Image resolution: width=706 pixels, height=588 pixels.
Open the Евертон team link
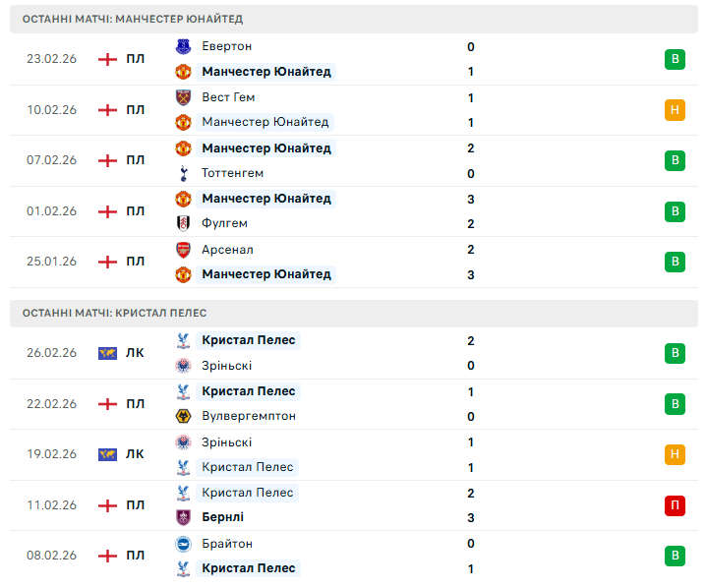click(227, 46)
